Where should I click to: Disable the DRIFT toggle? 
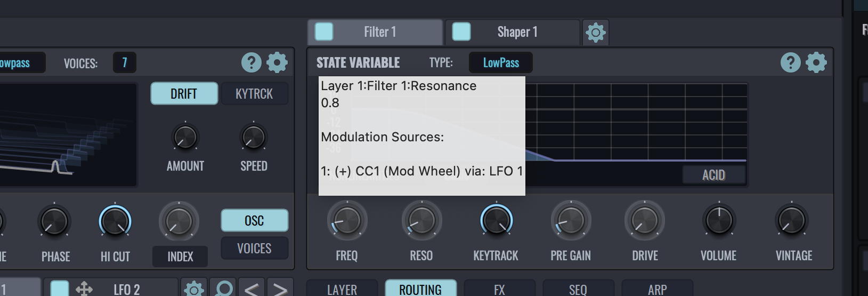pos(184,94)
